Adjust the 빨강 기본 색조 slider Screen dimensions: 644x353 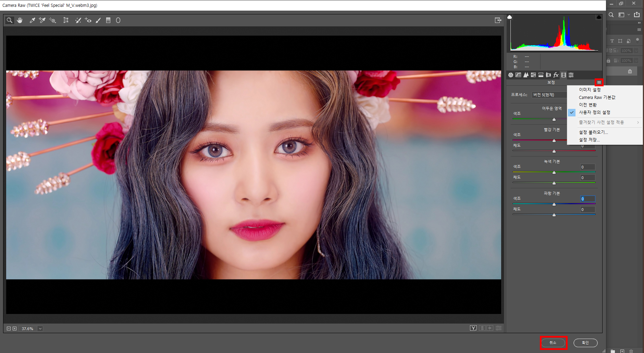click(554, 140)
